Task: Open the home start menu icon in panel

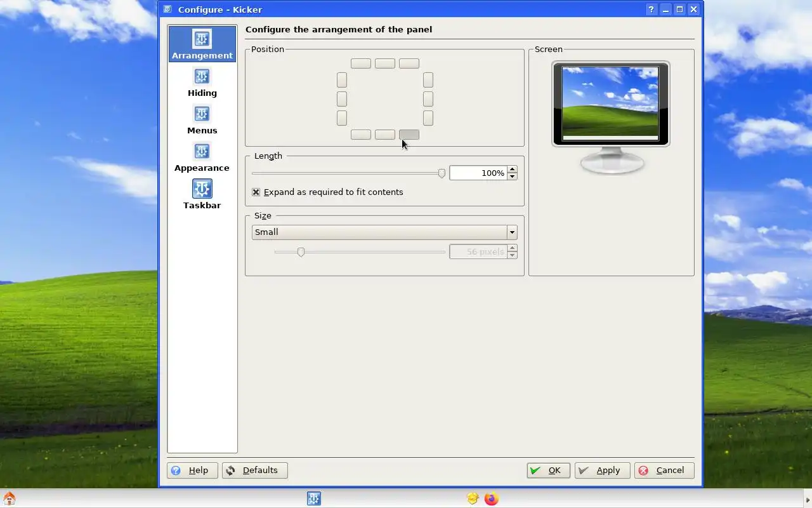Action: (x=9, y=498)
